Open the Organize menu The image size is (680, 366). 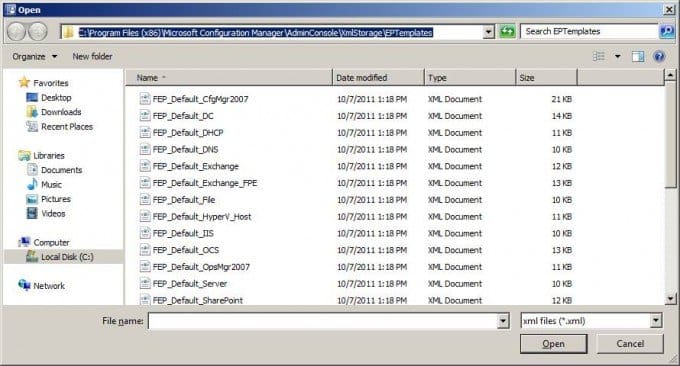pyautogui.click(x=34, y=56)
